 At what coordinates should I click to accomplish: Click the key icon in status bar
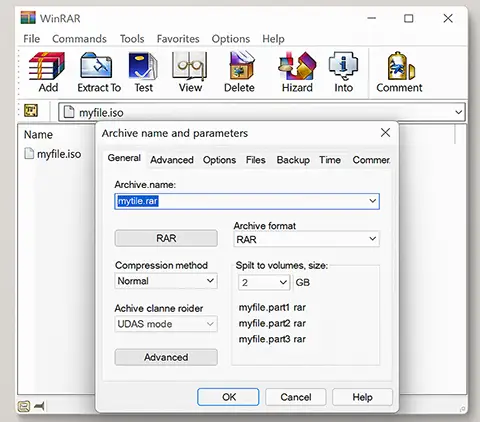(x=40, y=406)
